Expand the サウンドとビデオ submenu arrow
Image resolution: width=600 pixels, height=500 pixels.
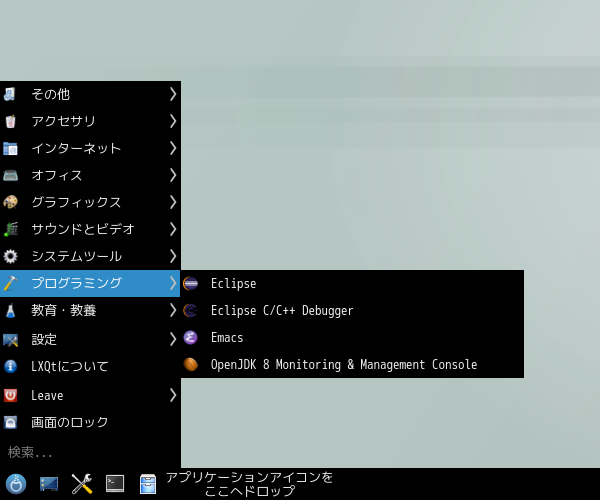173,229
